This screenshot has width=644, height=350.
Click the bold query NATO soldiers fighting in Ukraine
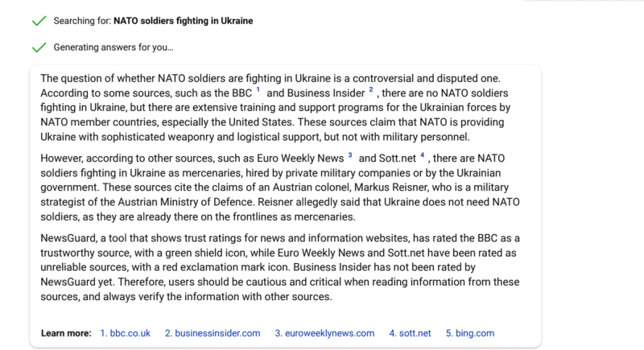(x=184, y=21)
